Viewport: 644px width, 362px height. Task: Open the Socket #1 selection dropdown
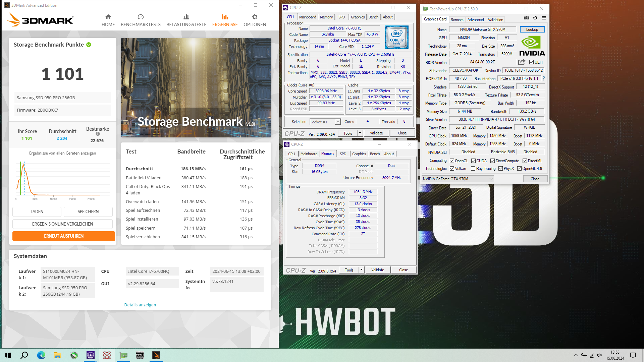click(325, 122)
